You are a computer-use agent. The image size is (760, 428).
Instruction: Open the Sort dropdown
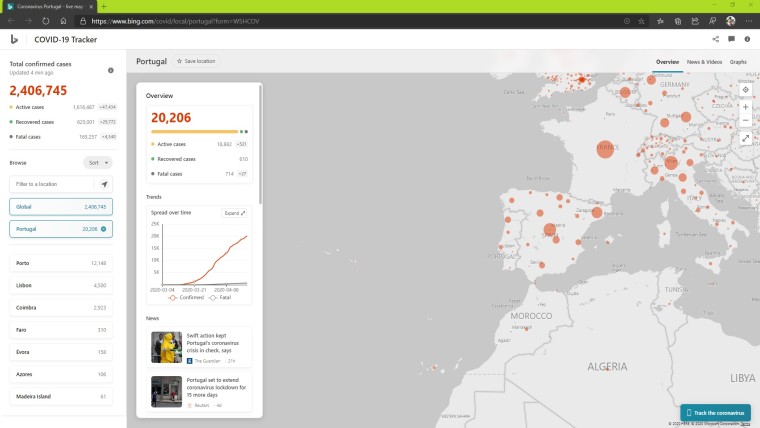coord(98,163)
